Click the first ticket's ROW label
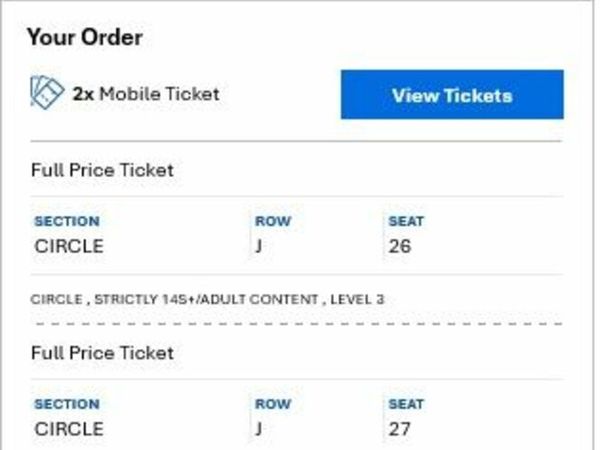Image resolution: width=600 pixels, height=450 pixels. (273, 221)
